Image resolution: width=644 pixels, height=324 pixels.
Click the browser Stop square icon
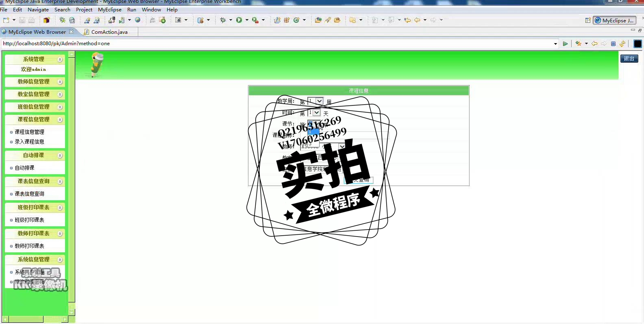[x=613, y=44]
